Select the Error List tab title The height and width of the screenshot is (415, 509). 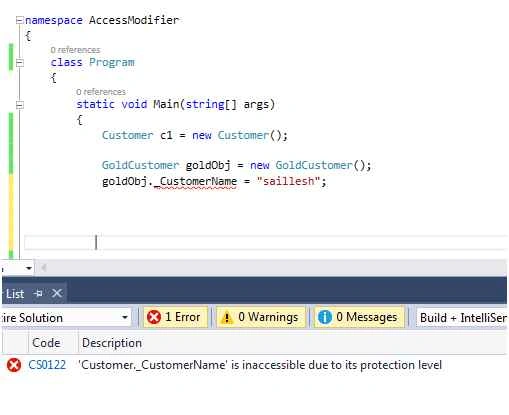tap(15, 294)
